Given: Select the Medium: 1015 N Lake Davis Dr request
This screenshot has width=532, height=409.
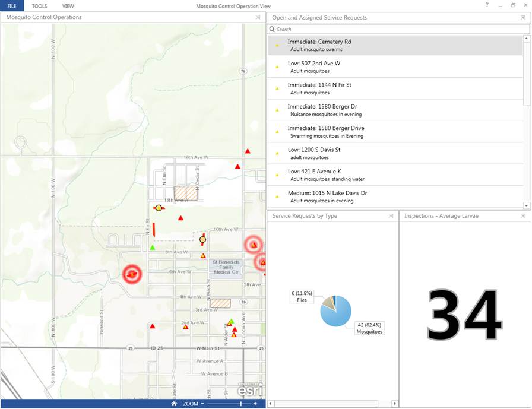Looking at the screenshot, I should point(395,196).
